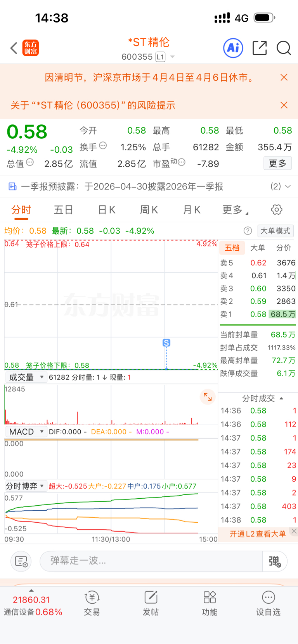
Task: Tap the info icon beside 市盈
Action: (x=182, y=162)
